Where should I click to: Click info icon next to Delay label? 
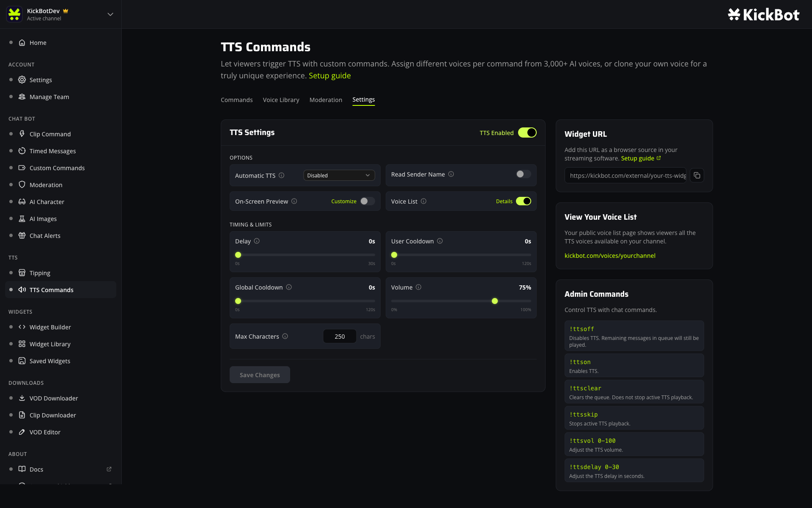[257, 241]
